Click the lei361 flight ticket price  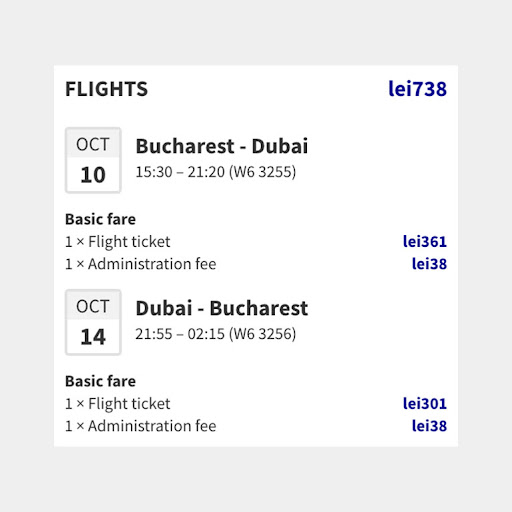click(x=425, y=242)
